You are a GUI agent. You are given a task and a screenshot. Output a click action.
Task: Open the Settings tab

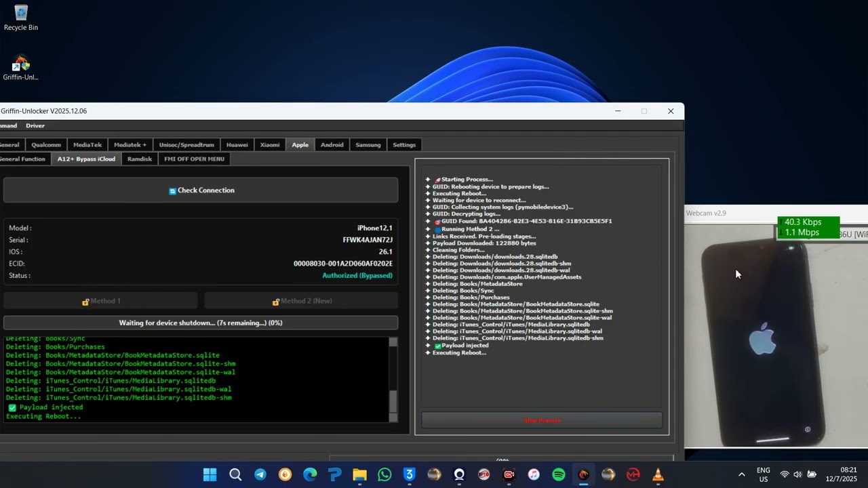pos(404,144)
